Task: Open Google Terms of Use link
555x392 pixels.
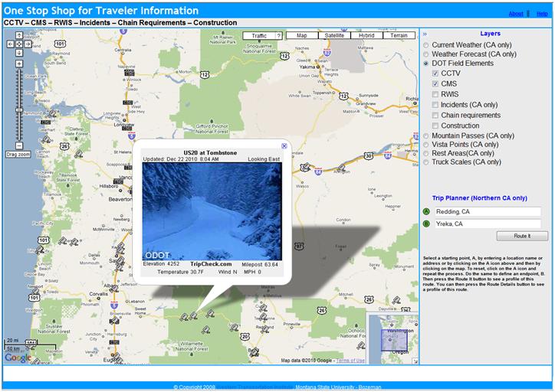Action: tap(350, 361)
